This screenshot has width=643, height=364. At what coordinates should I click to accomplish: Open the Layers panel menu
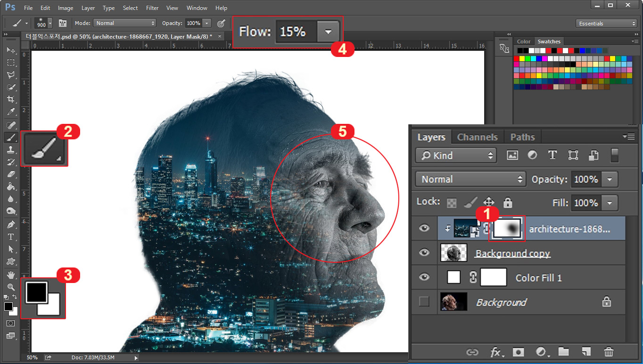(x=628, y=137)
